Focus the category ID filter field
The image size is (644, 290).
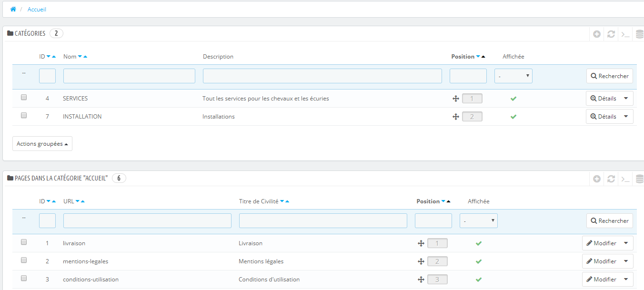pyautogui.click(x=47, y=76)
